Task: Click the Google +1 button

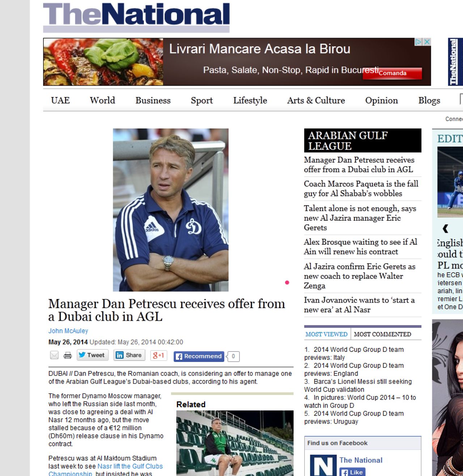Action: [158, 355]
